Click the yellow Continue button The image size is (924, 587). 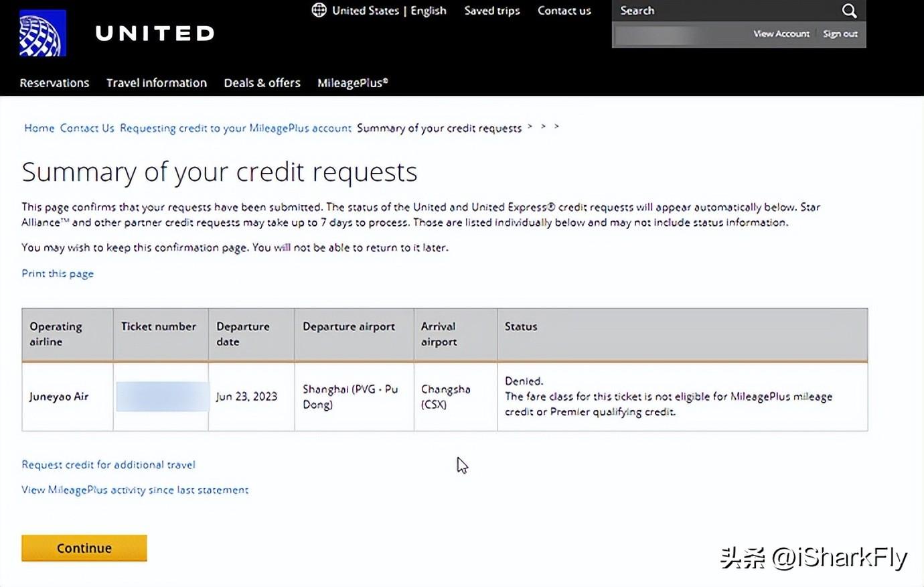[84, 548]
